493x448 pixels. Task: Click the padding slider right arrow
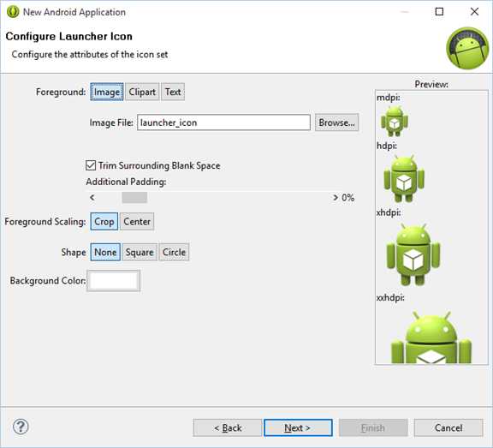point(336,198)
